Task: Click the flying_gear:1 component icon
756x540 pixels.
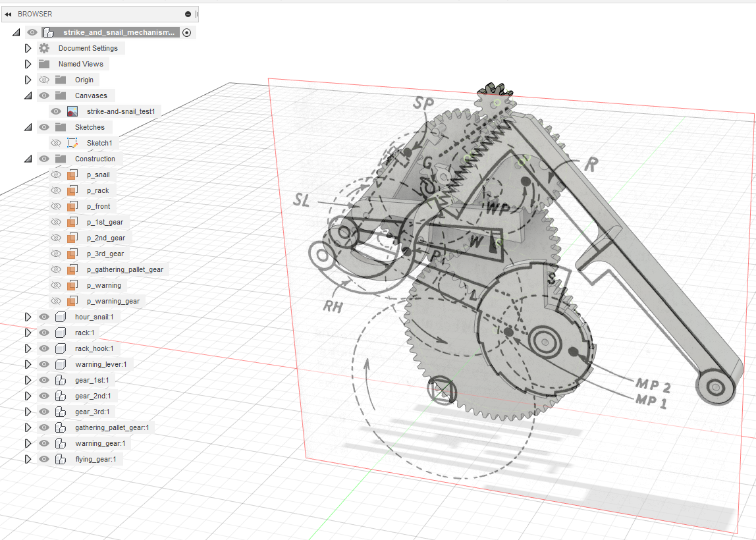Action: pos(61,459)
